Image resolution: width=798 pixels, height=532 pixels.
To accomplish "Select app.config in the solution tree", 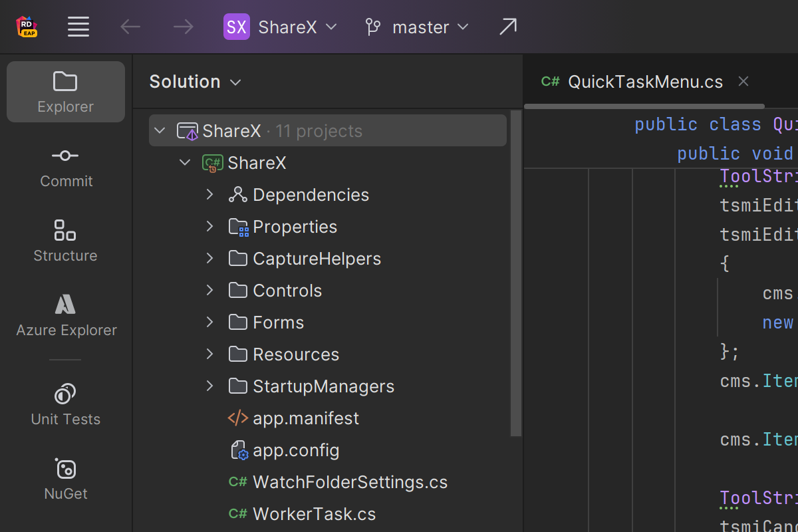I will (x=296, y=450).
